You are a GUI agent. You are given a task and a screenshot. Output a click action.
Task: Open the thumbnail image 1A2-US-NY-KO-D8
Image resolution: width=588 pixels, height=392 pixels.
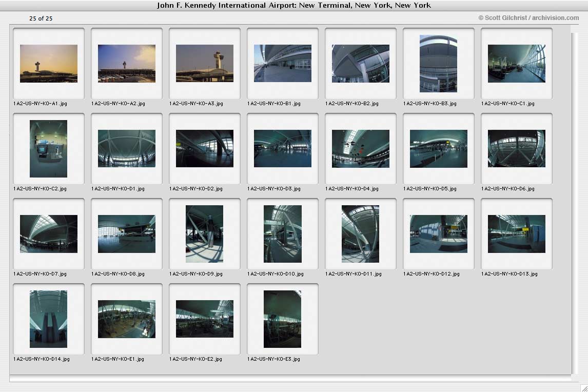coord(127,233)
